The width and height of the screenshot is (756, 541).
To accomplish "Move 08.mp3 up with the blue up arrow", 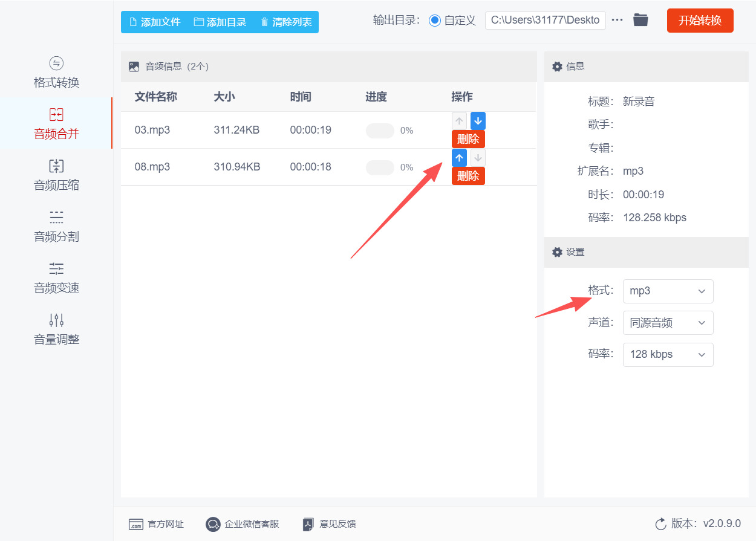I will pyautogui.click(x=460, y=158).
